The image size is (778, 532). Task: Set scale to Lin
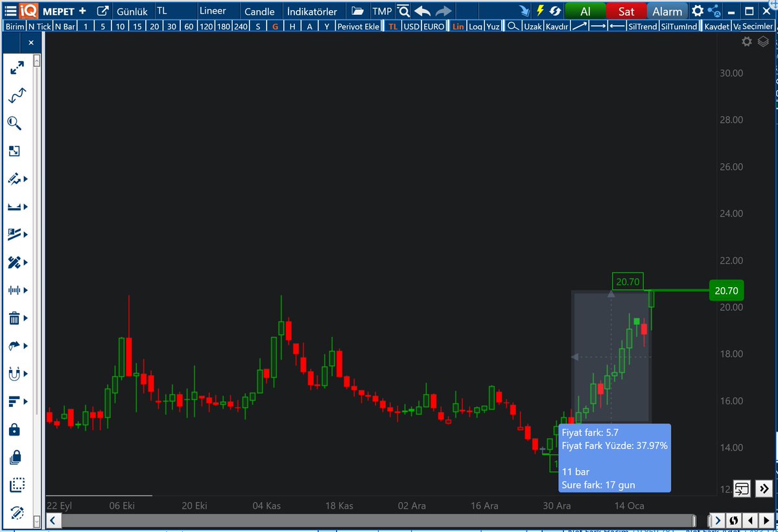(458, 27)
